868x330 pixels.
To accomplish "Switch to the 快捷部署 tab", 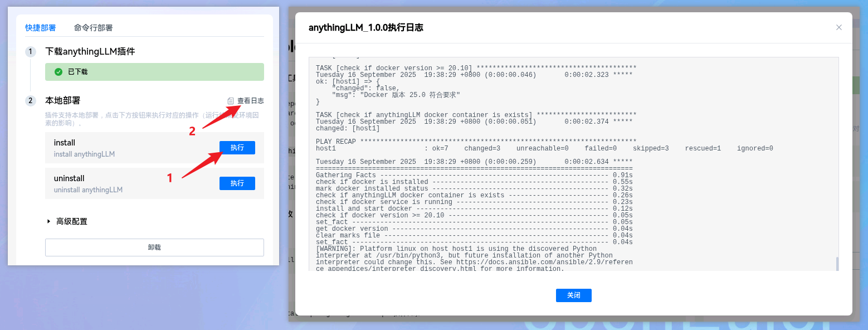I will [41, 28].
